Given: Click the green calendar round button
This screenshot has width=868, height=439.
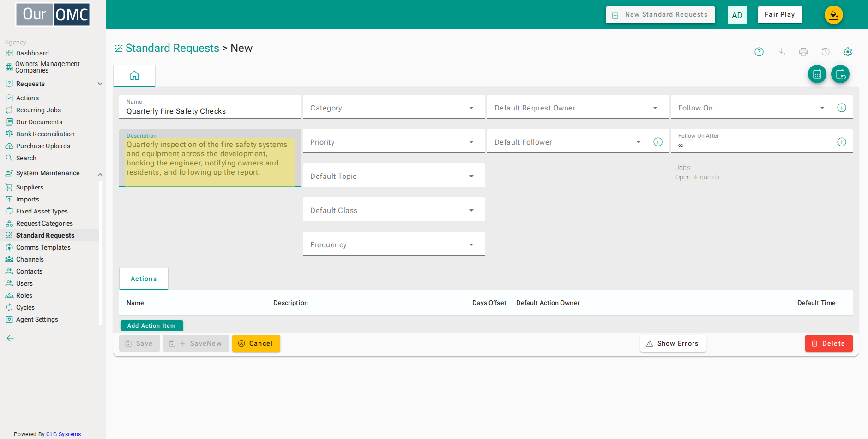Looking at the screenshot, I should pyautogui.click(x=817, y=74).
